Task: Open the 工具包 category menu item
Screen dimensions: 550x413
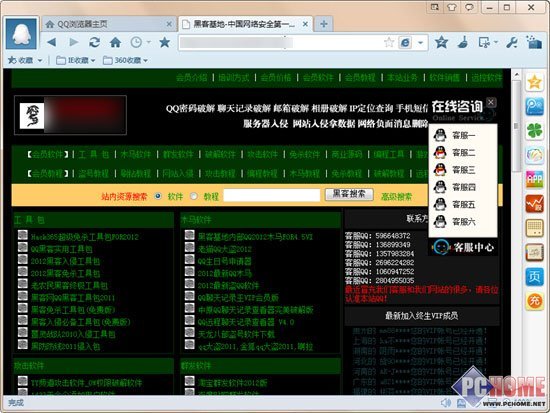Action: tap(94, 154)
